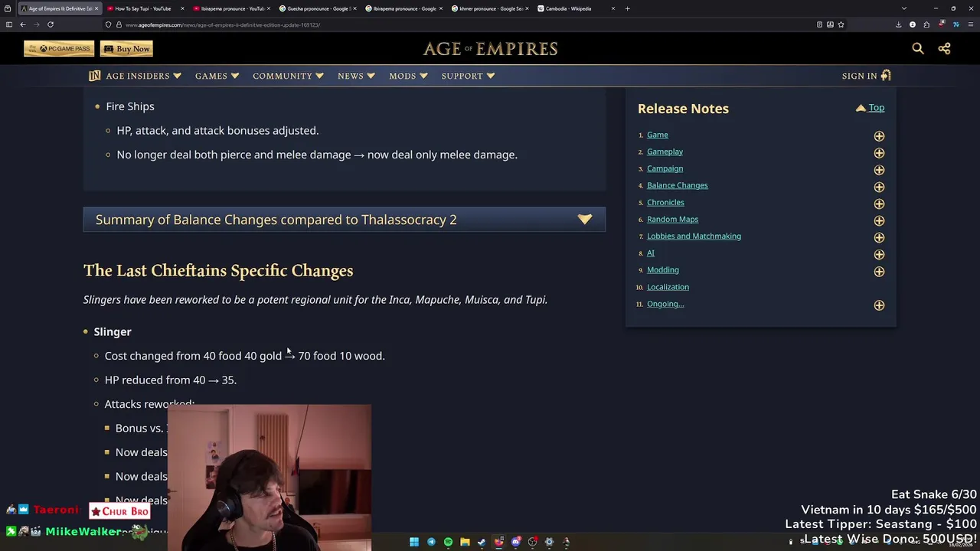Close the How To Say Tupi tab
Viewport: 980px width, 551px height.
(182, 8)
